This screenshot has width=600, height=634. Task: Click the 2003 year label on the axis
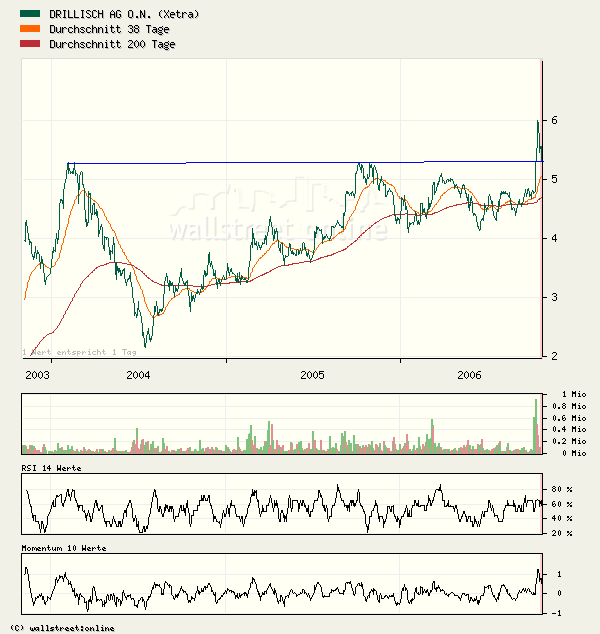pyautogui.click(x=37, y=375)
